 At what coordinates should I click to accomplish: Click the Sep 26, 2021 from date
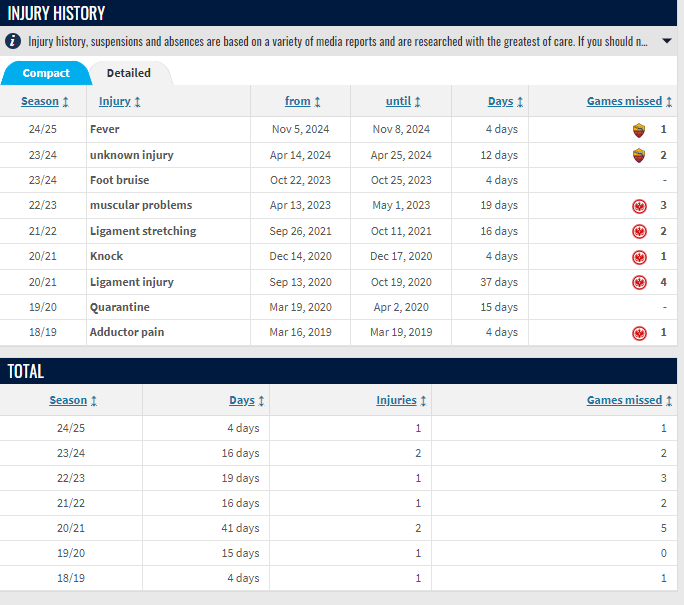tap(300, 231)
